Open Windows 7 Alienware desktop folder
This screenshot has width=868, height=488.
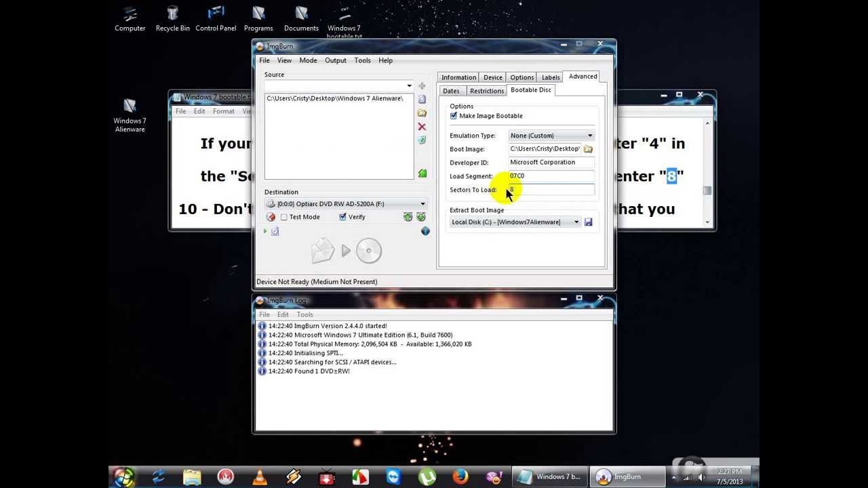[130, 115]
